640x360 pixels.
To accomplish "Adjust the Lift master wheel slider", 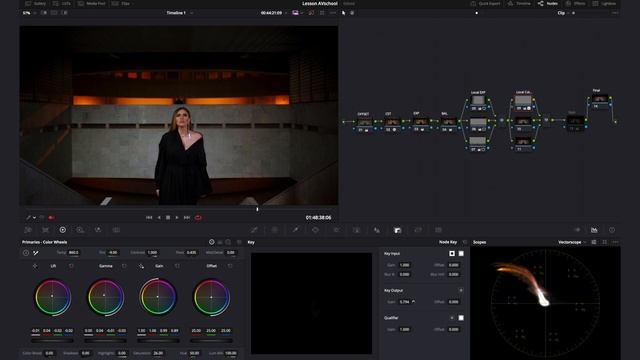I will point(52,340).
